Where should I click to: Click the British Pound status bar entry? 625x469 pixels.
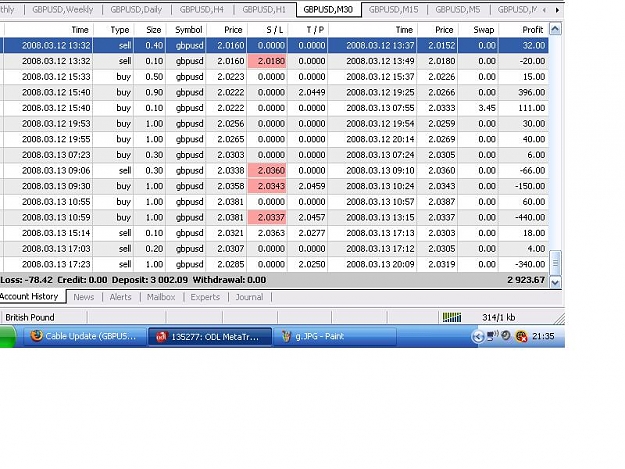pos(30,318)
